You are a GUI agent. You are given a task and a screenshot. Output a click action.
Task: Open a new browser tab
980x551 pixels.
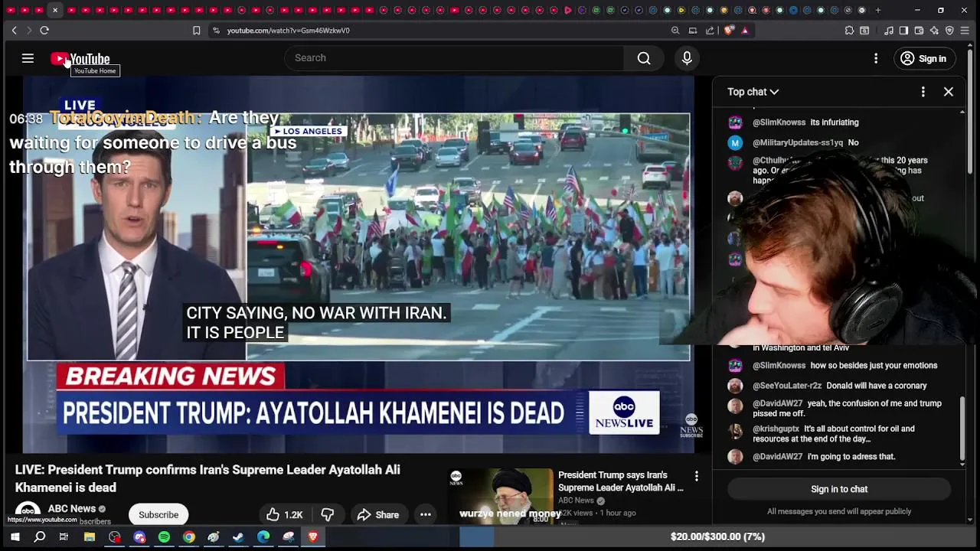point(878,10)
